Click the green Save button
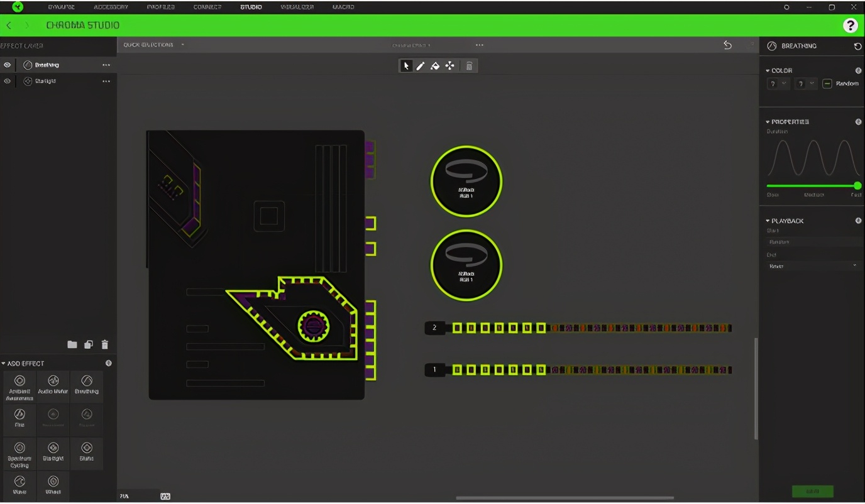 pyautogui.click(x=812, y=491)
